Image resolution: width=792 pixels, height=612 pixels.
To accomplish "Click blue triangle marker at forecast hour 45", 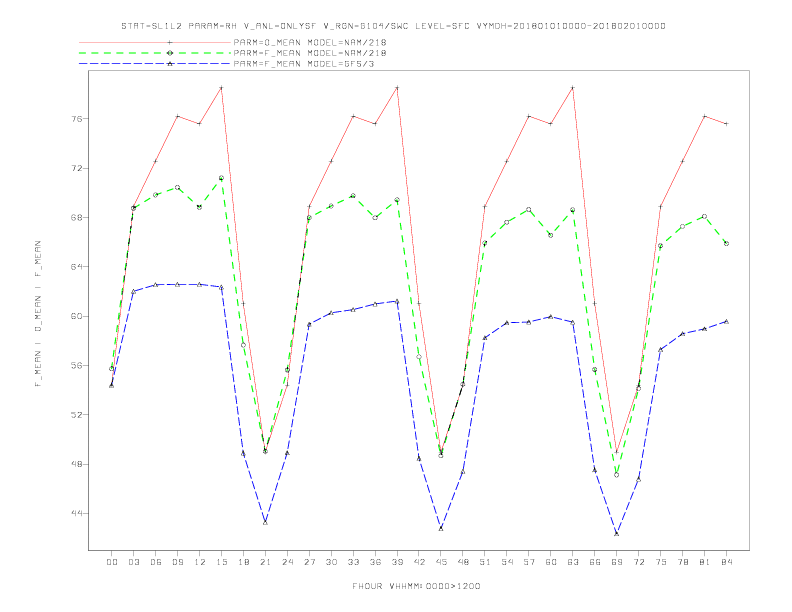I will 441,528.
